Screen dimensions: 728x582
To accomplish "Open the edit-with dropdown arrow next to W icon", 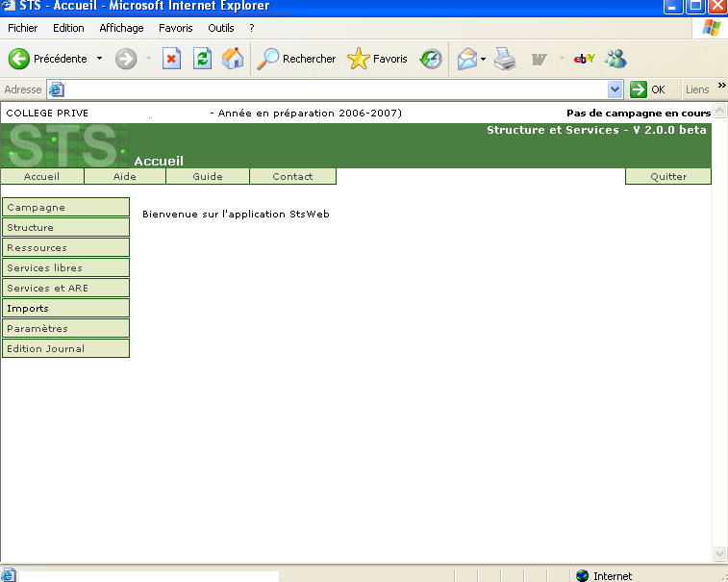I will [562, 59].
